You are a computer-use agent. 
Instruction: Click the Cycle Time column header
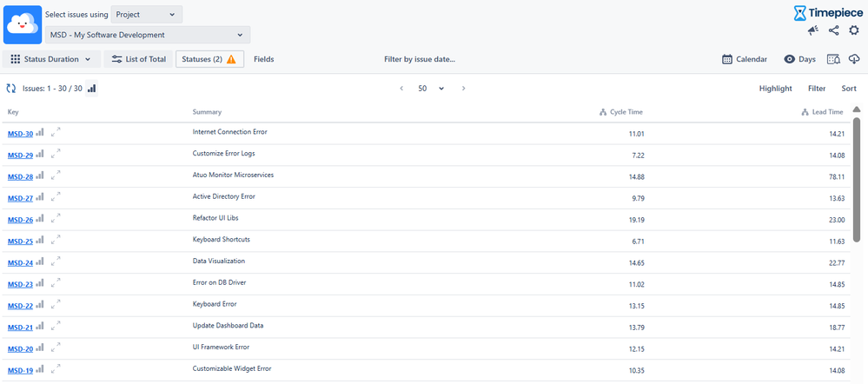621,112
